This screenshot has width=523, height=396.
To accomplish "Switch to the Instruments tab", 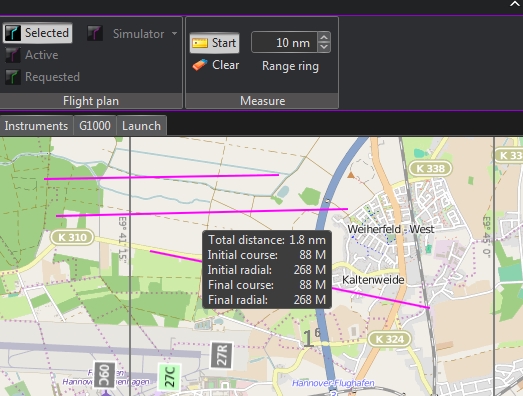I will 36,126.
